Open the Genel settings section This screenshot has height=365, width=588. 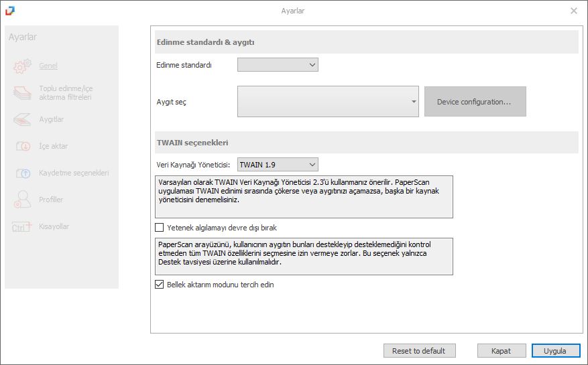click(x=48, y=66)
